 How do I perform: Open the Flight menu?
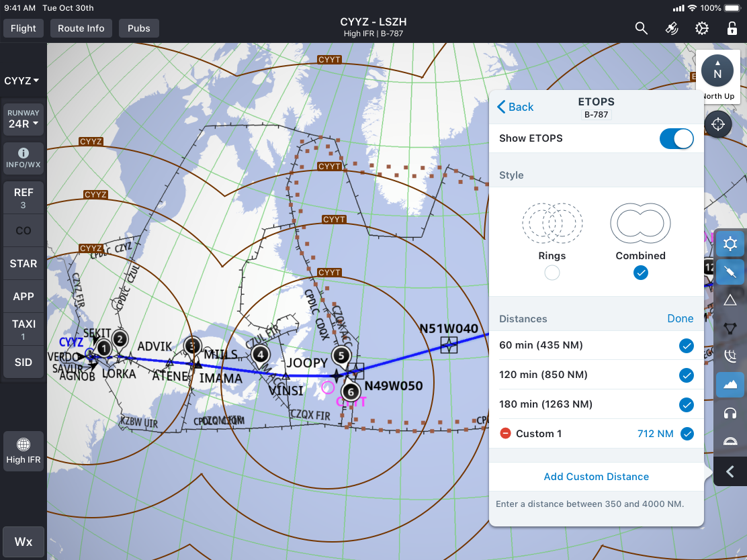tap(24, 29)
